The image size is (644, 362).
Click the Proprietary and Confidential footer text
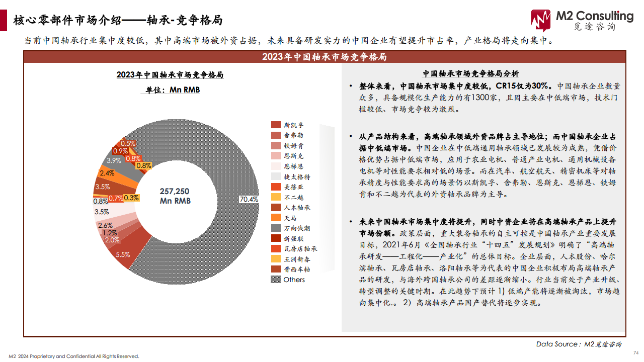coord(74,356)
